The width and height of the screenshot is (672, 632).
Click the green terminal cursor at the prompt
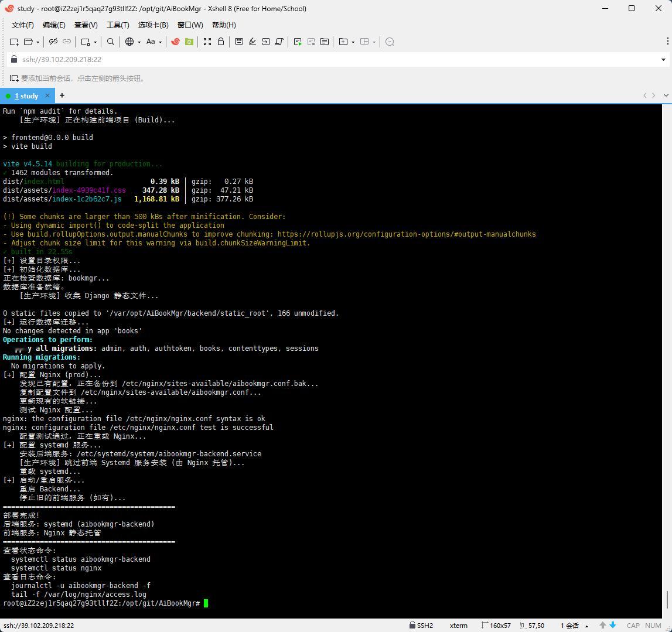point(206,603)
